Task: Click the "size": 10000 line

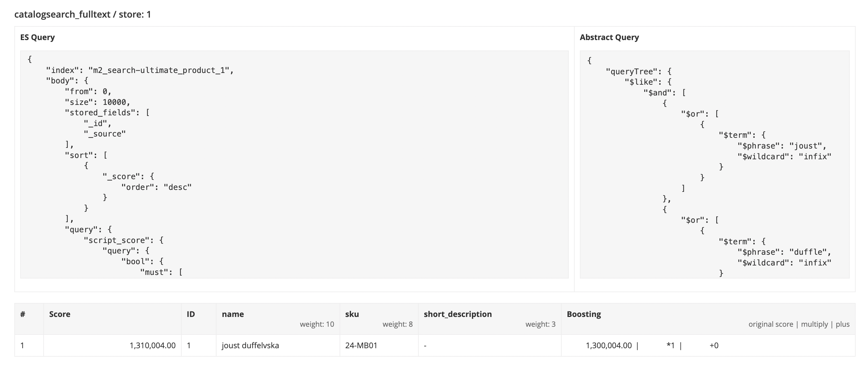Action: pyautogui.click(x=97, y=102)
